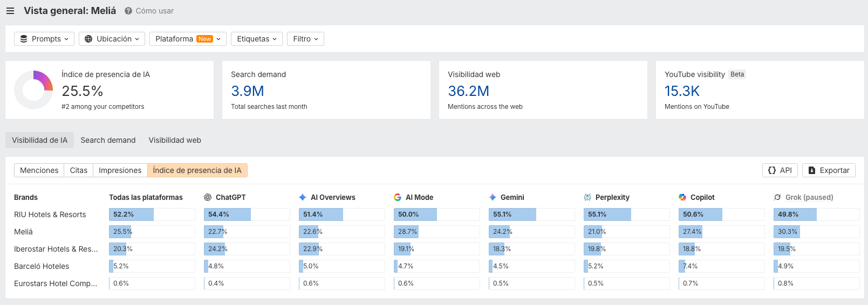Click Eurostars 0.8% Grok cell

(817, 283)
